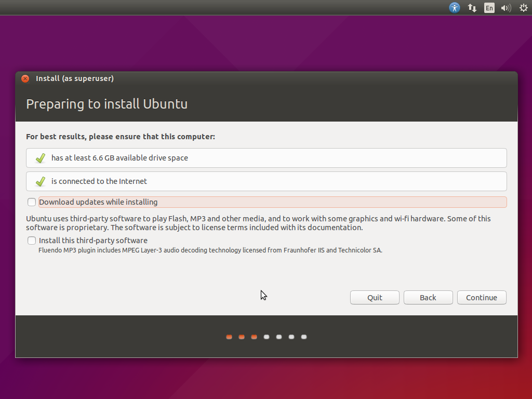
Task: Open the En keyboard layout menu
Action: coord(489,8)
